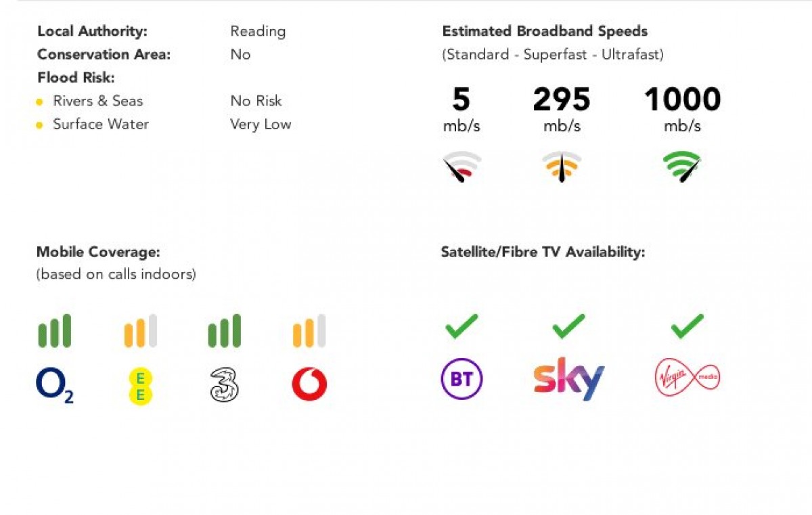812x515 pixels.
Task: Select the Sky TV logo
Action: [569, 379]
